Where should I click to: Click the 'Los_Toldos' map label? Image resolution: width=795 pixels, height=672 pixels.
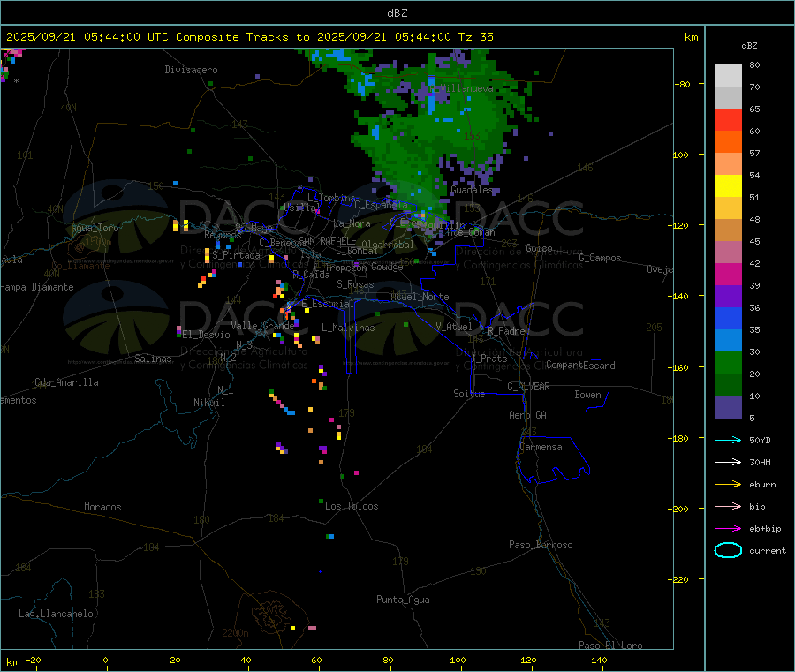coord(352,506)
